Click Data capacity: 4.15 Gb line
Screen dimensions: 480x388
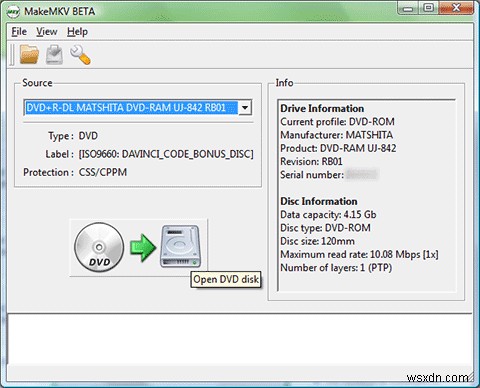(328, 215)
